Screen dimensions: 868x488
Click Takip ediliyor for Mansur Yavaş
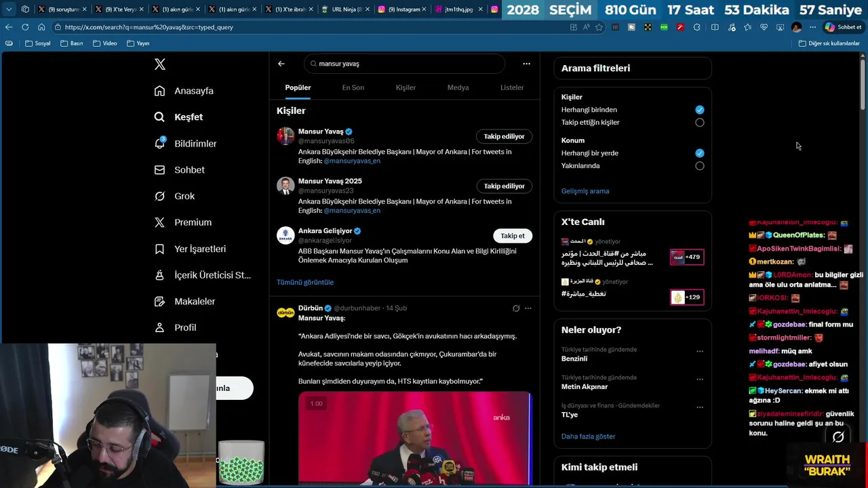[x=504, y=136]
